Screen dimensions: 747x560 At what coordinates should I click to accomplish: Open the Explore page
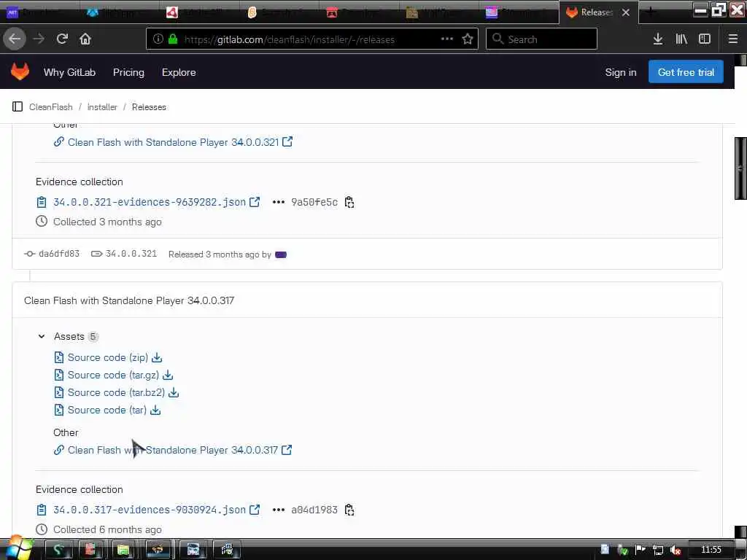click(x=179, y=72)
